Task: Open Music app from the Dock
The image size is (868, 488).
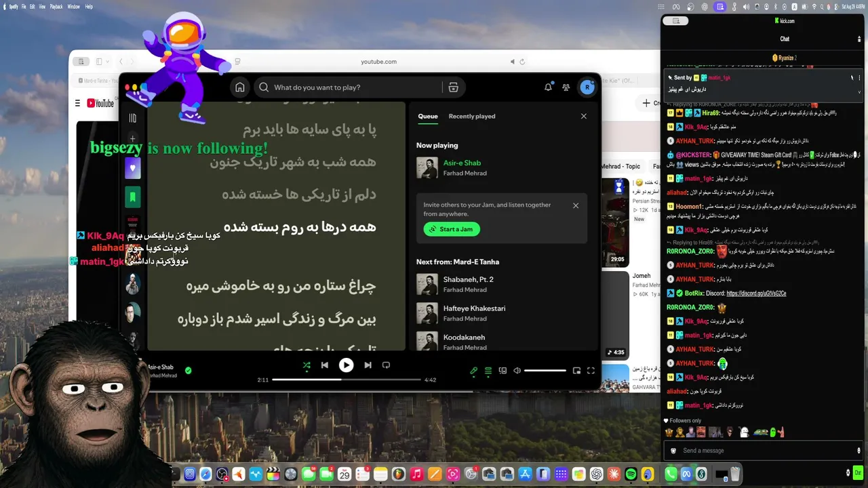Action: coord(417,474)
